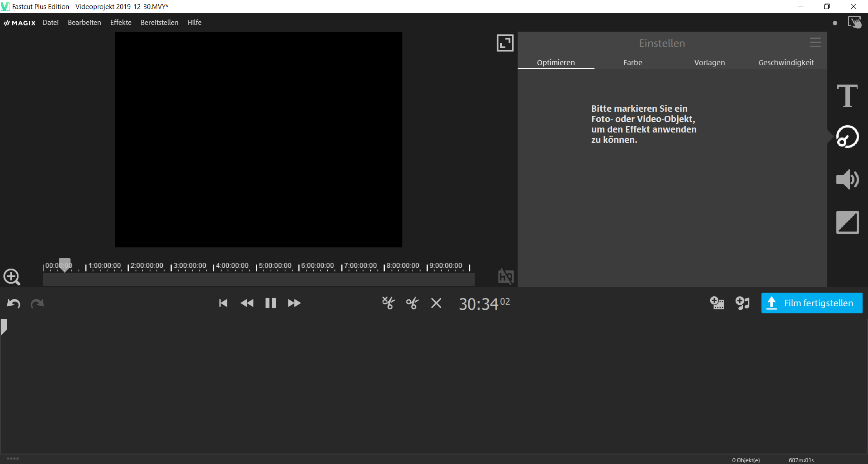868x464 pixels.
Task: Delete the selected object with X icon
Action: (x=436, y=303)
